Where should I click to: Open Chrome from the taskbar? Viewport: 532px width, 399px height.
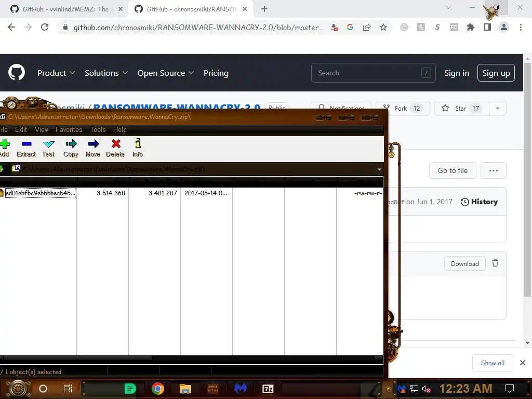[x=158, y=389]
